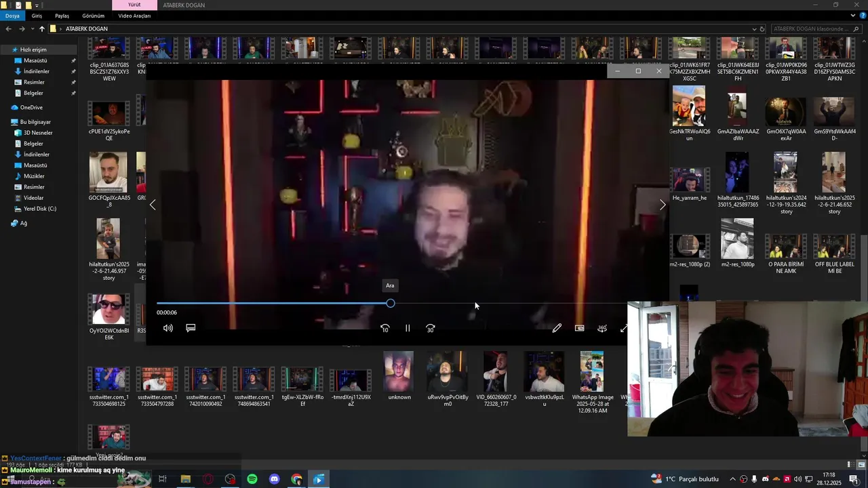Open the Quick Access Toolbar customize dropdown
The image size is (868, 488).
(38, 5)
